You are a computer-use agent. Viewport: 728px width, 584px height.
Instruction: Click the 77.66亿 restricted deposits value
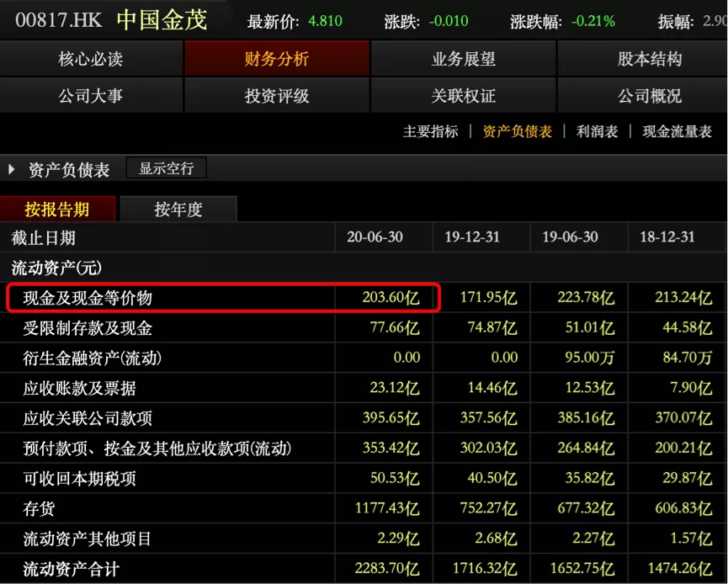click(x=395, y=327)
